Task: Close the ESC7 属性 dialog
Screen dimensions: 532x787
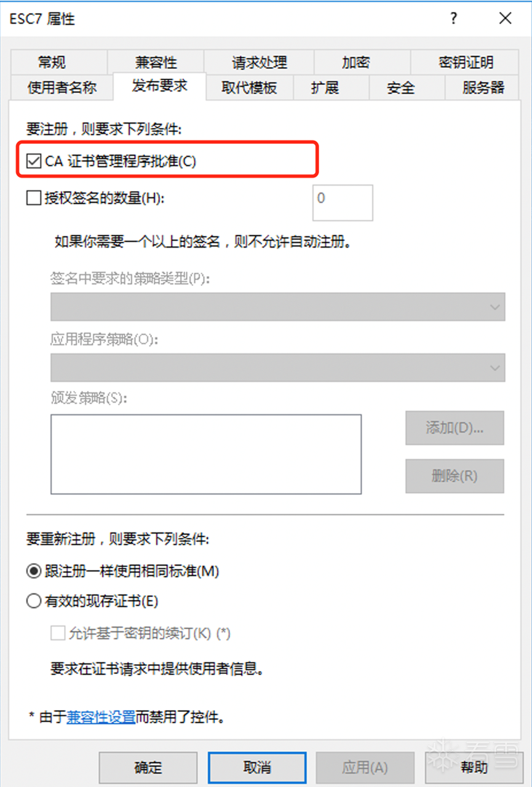Action: (505, 18)
